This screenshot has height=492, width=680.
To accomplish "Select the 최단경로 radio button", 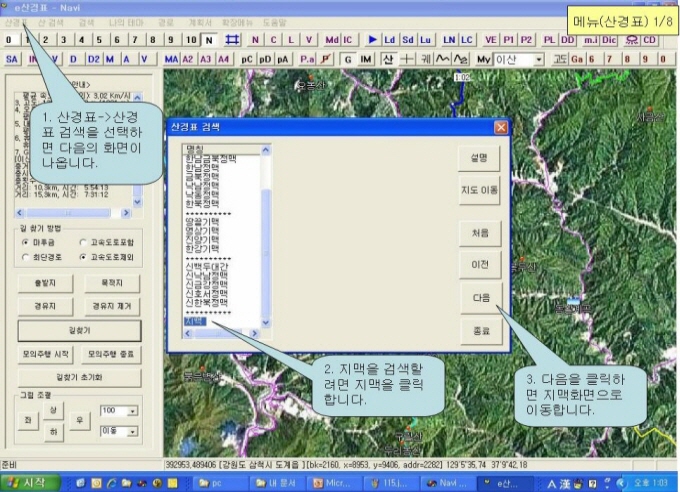I will [24, 256].
